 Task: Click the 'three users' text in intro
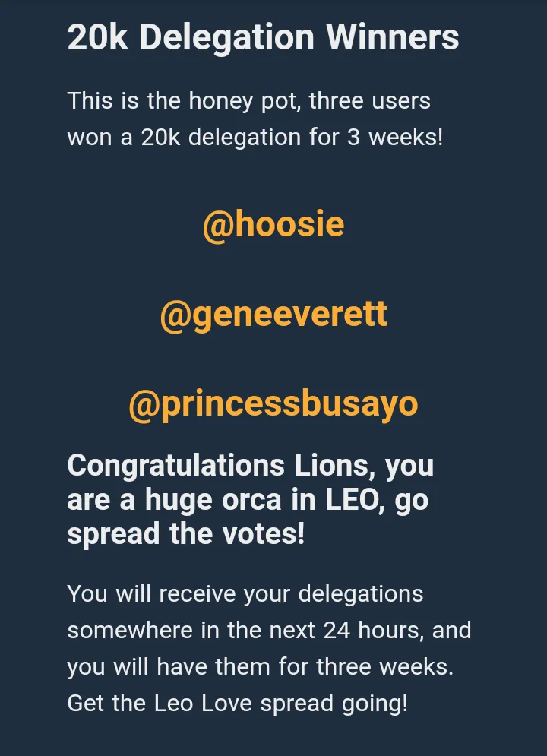pyautogui.click(x=370, y=101)
